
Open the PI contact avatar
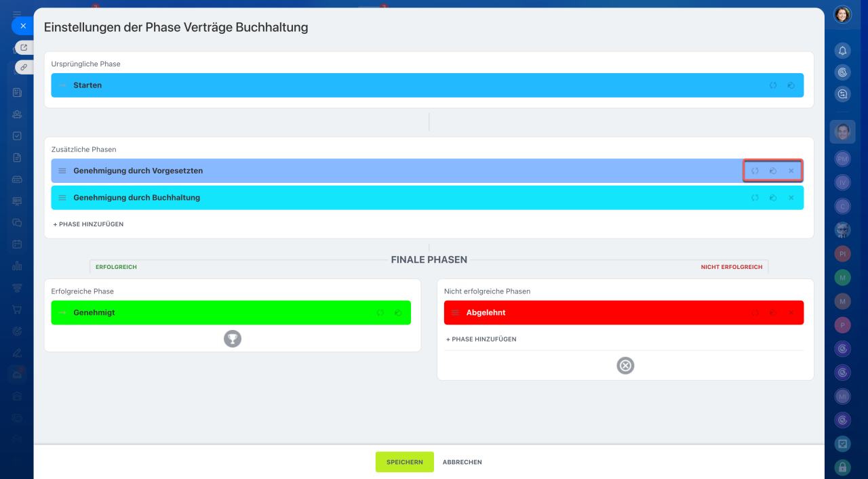tap(842, 253)
